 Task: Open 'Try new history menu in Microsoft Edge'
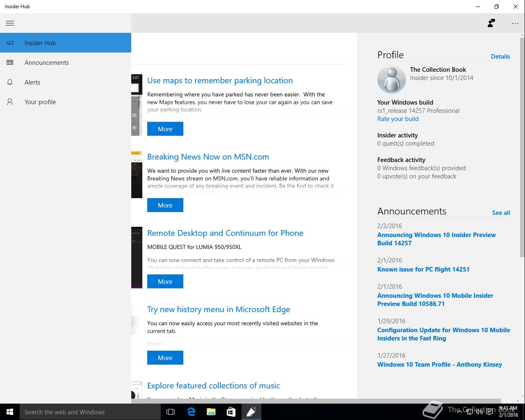219,309
